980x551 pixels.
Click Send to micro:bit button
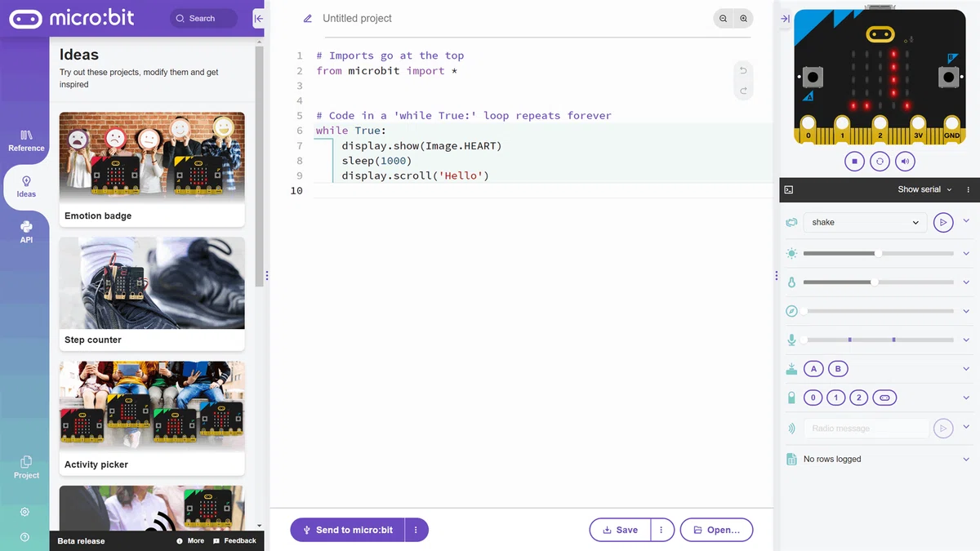348,530
